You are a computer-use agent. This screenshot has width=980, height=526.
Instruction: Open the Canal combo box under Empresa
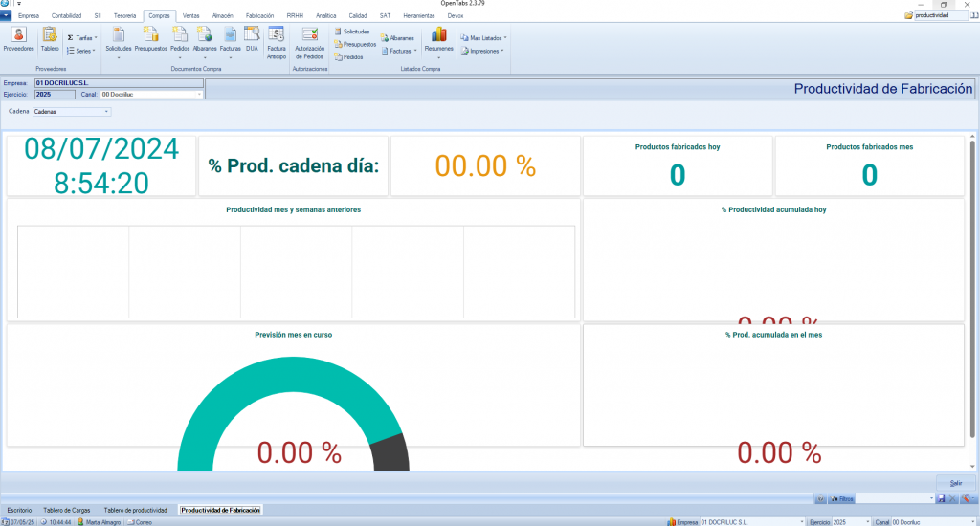coord(151,95)
